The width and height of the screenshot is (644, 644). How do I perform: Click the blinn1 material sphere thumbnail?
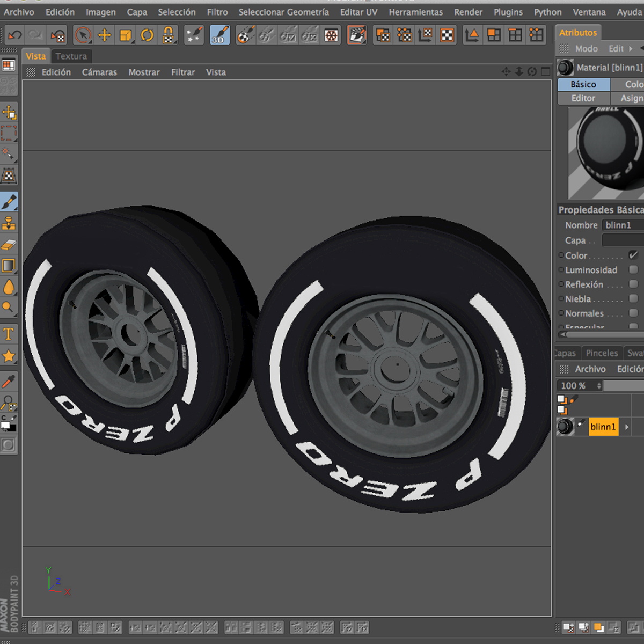tap(565, 427)
